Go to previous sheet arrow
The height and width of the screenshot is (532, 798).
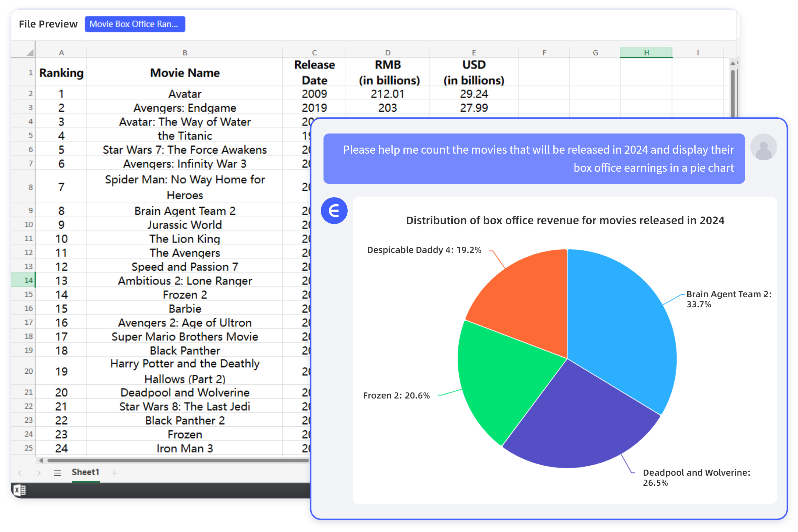[20, 473]
